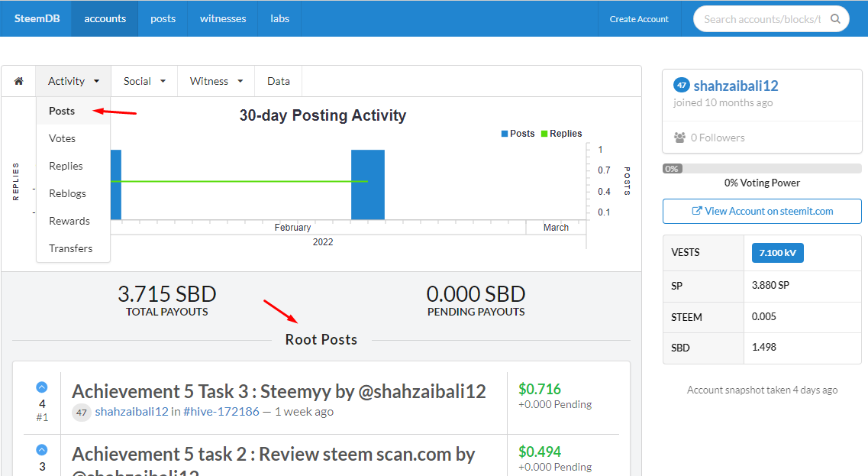
Task: Open post Achievement 5 task 2 : Review steem scan.com
Action: (x=273, y=461)
